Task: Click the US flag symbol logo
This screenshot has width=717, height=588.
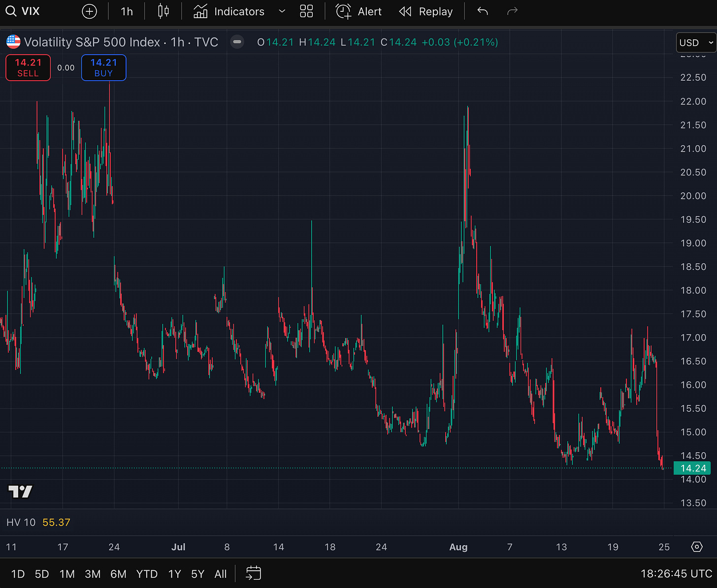Action: 13,42
